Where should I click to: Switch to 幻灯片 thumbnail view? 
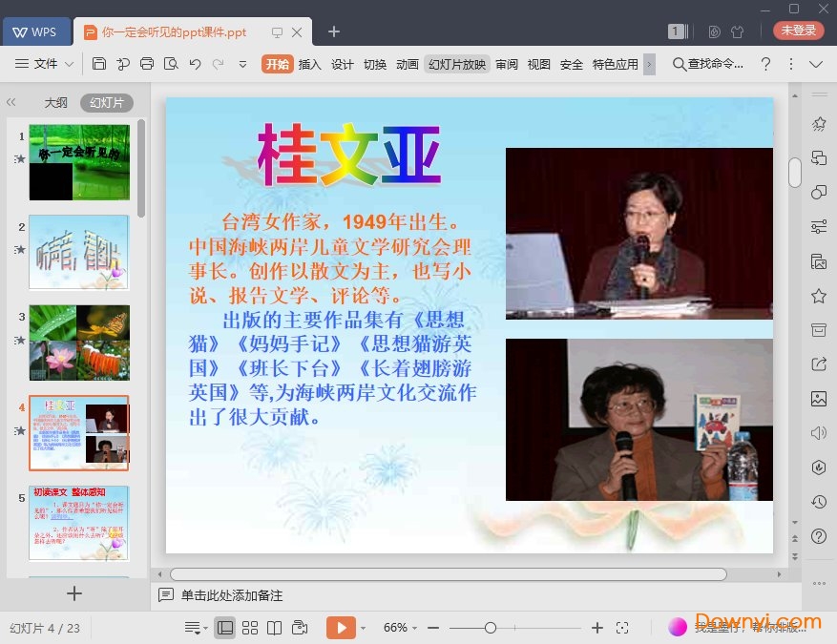(x=107, y=102)
